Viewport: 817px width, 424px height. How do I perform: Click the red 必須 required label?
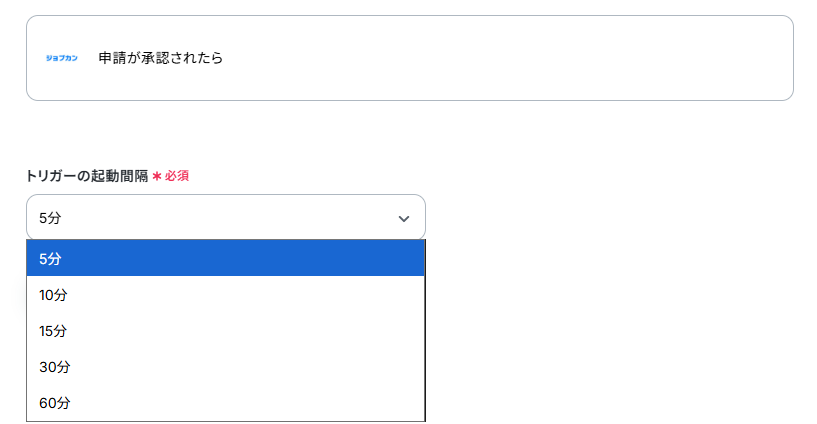tap(177, 176)
